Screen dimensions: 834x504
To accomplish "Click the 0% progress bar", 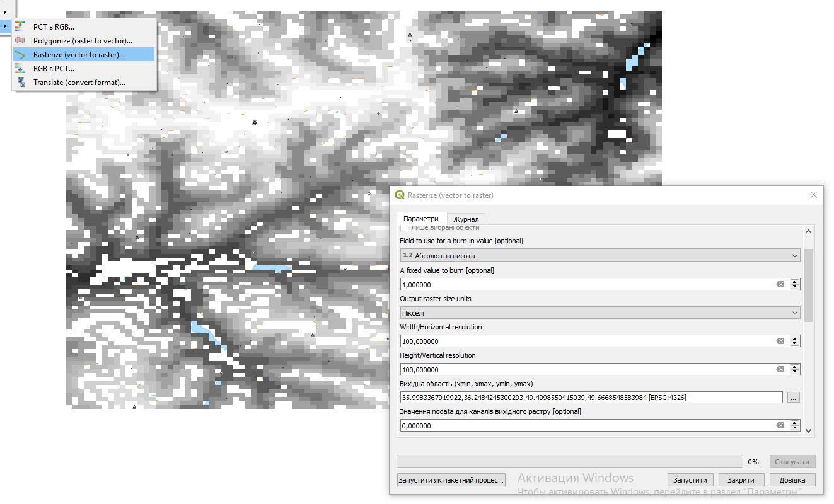I will (567, 461).
